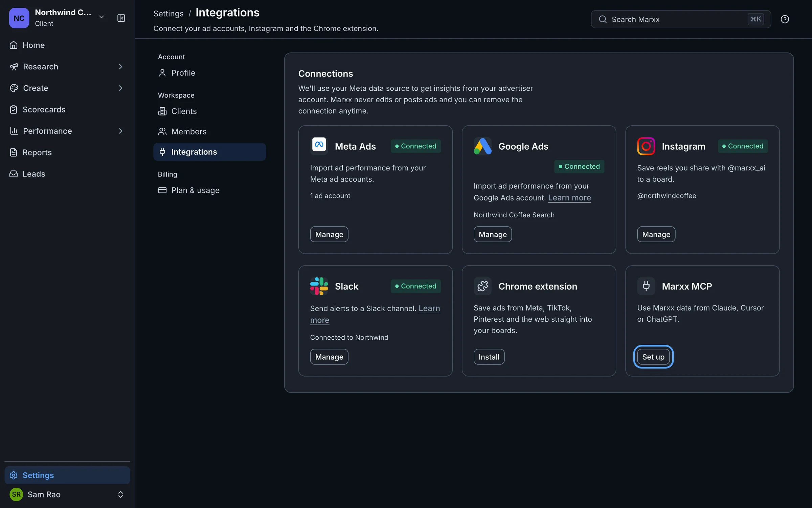812x508 pixels.
Task: Click the Instagram Connected status badge
Action: (743, 146)
